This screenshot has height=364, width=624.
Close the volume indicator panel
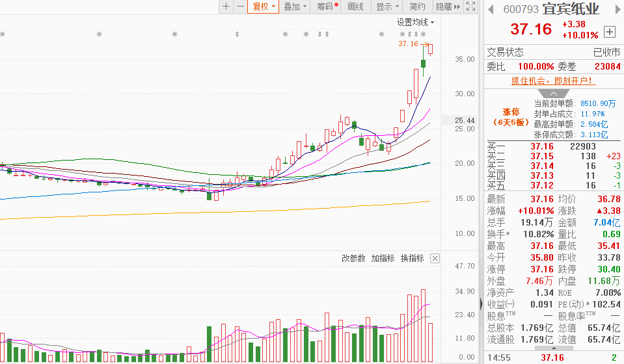pos(435,258)
